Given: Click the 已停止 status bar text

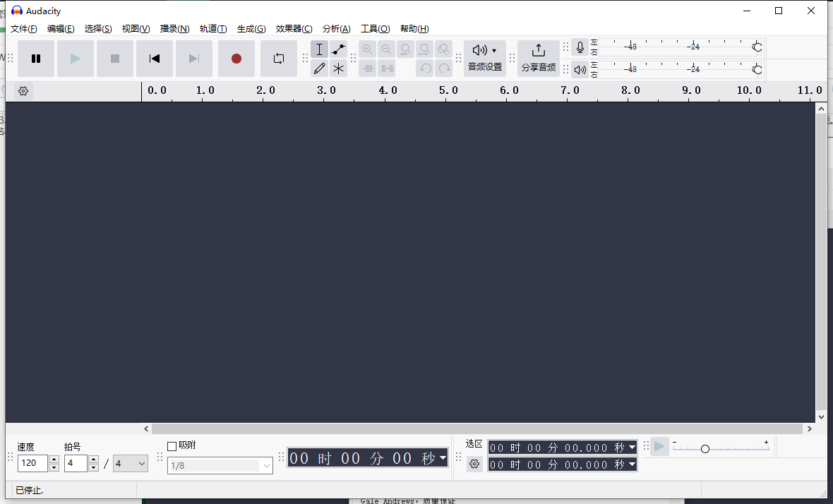Looking at the screenshot, I should [29, 490].
